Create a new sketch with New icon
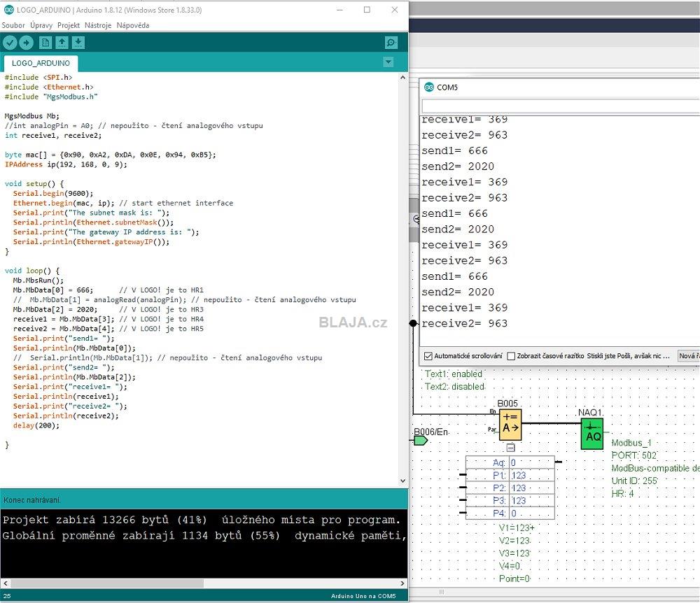The width and height of the screenshot is (700, 603). [45, 43]
